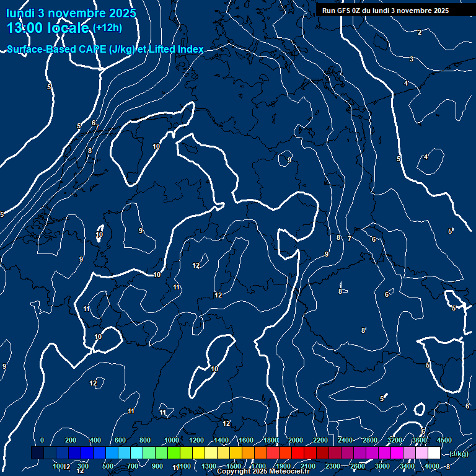The width and height of the screenshot is (476, 476).
Task: Pick the mint green swatch between 800 and 900
Action: click(149, 452)
